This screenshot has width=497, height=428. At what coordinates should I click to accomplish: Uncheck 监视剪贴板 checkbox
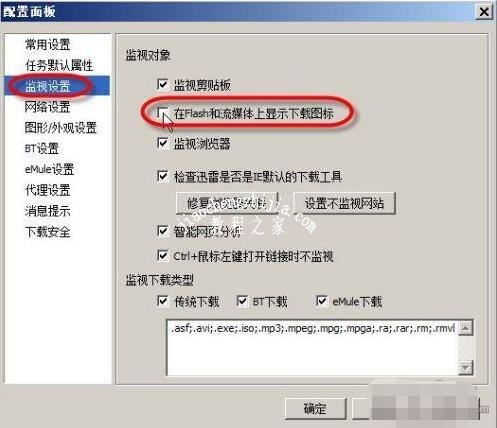(x=162, y=85)
